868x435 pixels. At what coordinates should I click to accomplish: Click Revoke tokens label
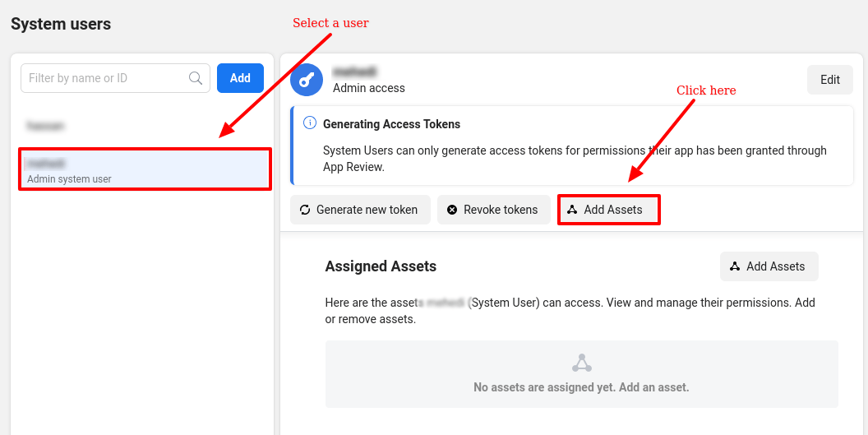(501, 210)
